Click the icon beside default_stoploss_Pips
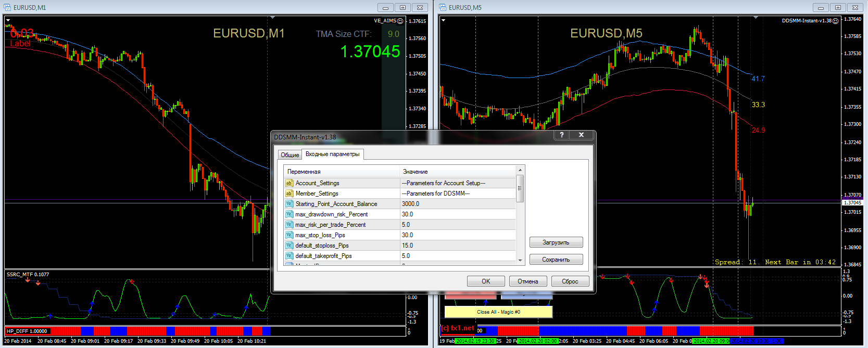The width and height of the screenshot is (868, 348). (x=289, y=246)
